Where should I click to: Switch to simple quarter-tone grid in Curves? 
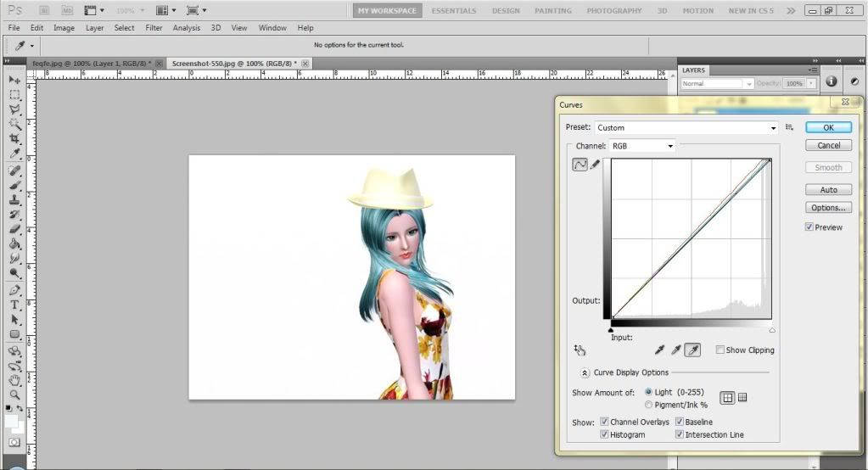pos(727,398)
